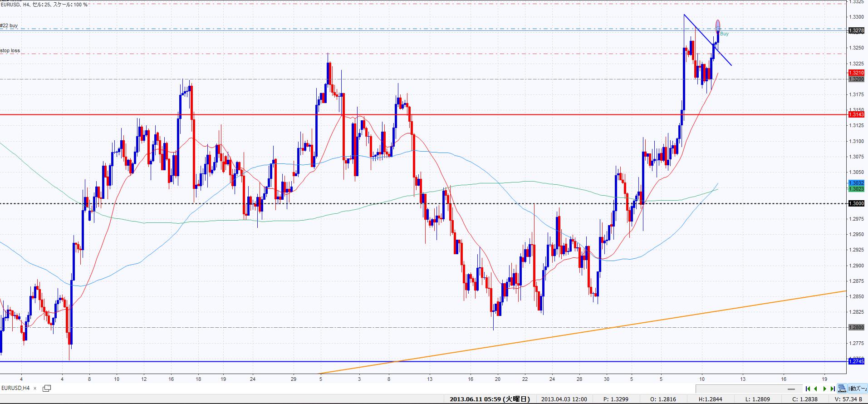The image size is (868, 404).
Task: Toggle the auto zoom button
Action: click(858, 389)
